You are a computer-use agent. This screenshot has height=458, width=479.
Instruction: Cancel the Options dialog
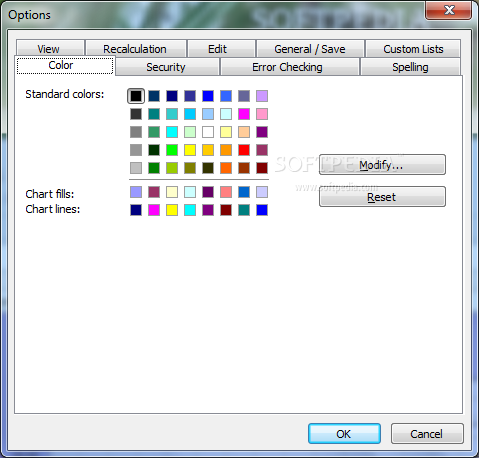pos(427,433)
